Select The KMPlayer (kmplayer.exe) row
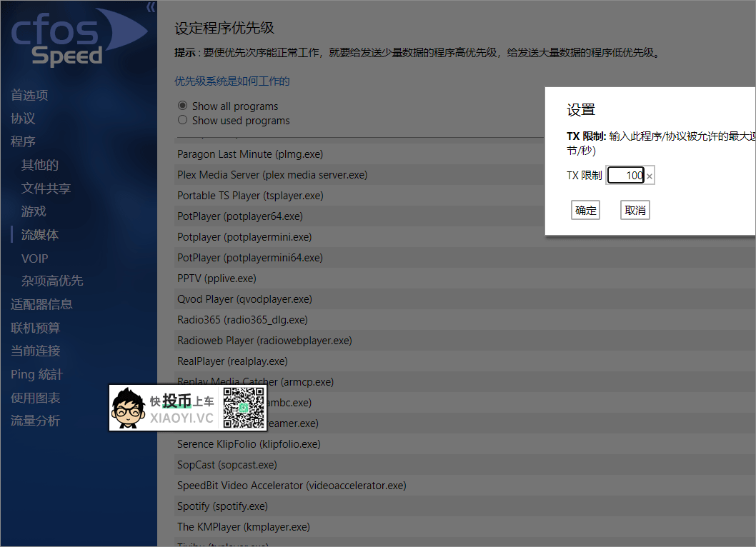756x547 pixels. coord(464,527)
